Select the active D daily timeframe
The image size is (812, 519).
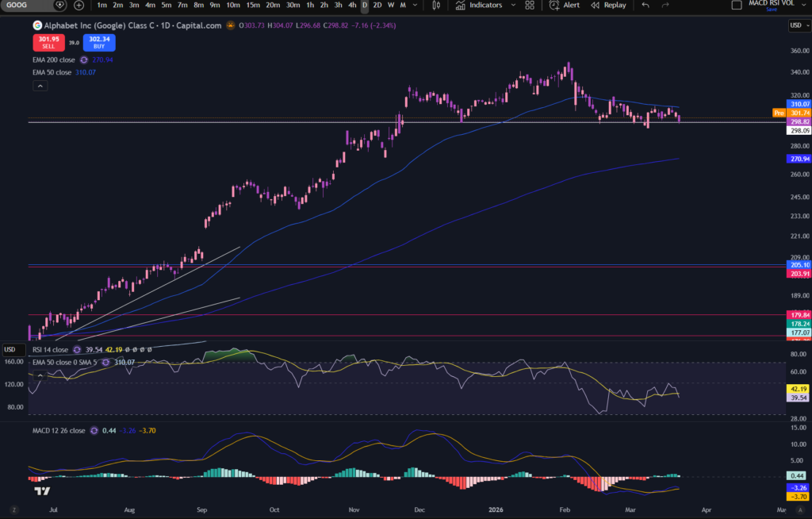click(365, 6)
